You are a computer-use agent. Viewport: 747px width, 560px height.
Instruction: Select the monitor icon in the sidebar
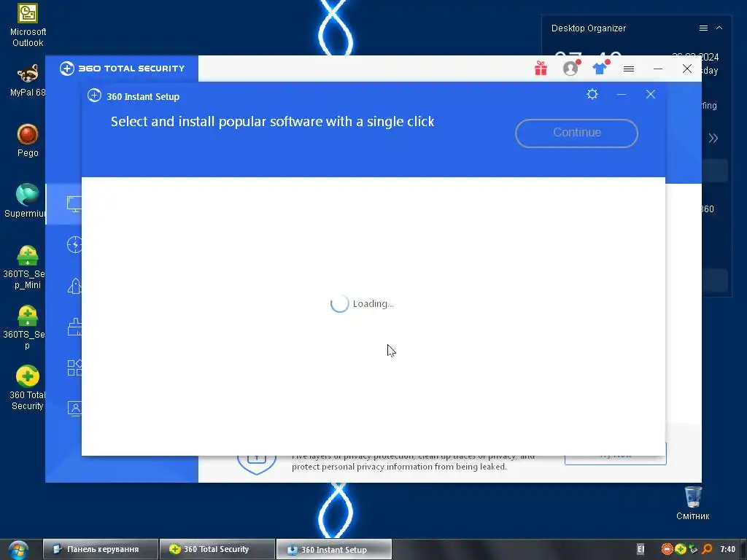(74, 204)
